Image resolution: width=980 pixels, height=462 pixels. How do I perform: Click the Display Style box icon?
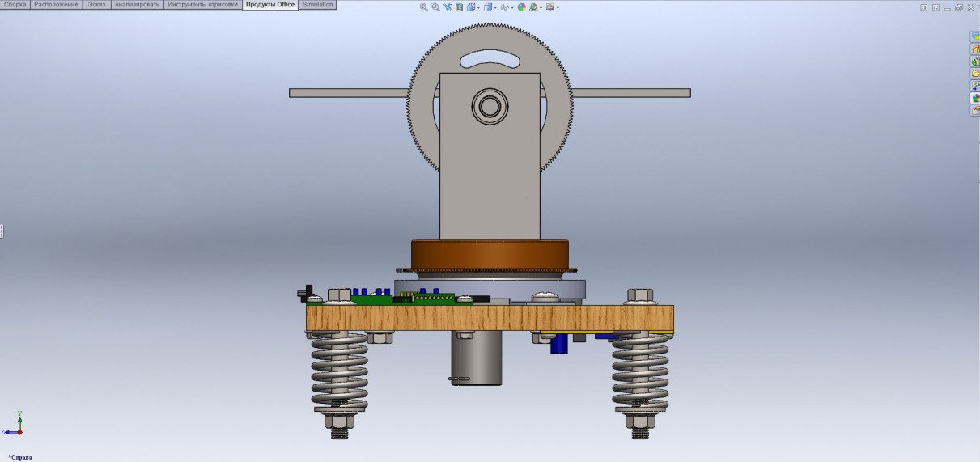488,7
